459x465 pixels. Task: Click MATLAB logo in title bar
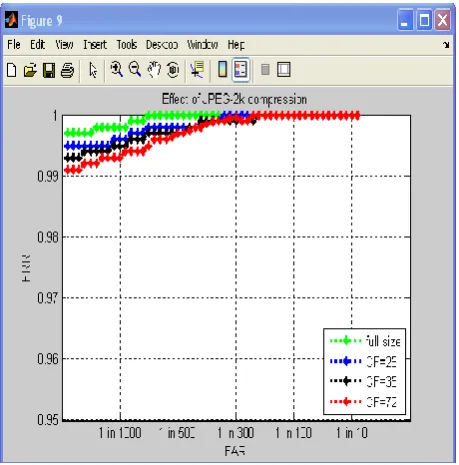click(11, 20)
